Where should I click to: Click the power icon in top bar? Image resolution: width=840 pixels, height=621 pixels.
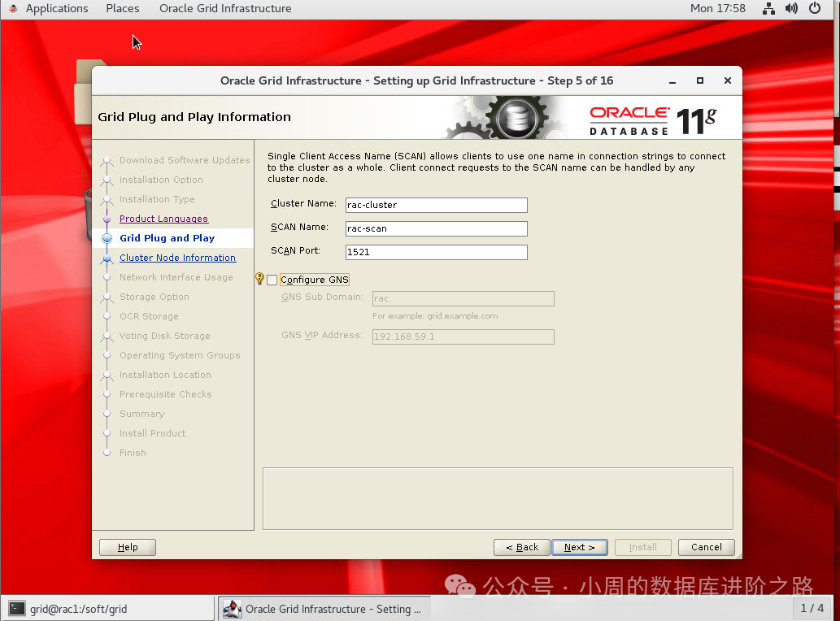(815, 9)
